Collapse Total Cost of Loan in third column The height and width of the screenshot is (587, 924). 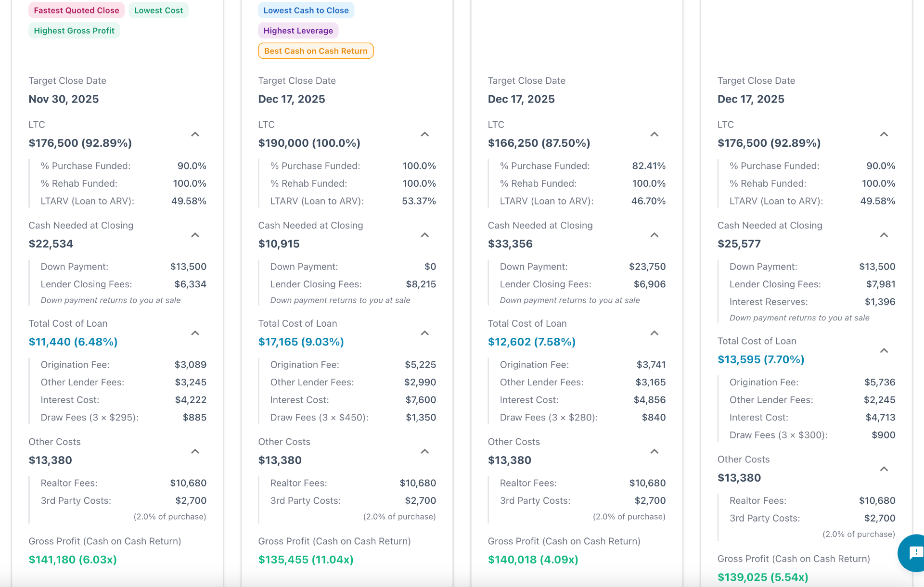654,332
